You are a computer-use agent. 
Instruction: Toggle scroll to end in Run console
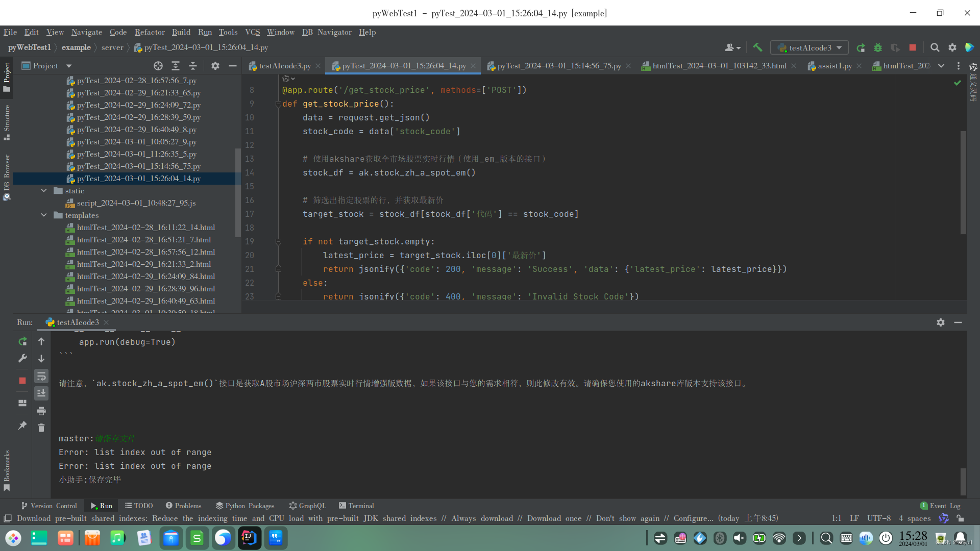(x=41, y=393)
